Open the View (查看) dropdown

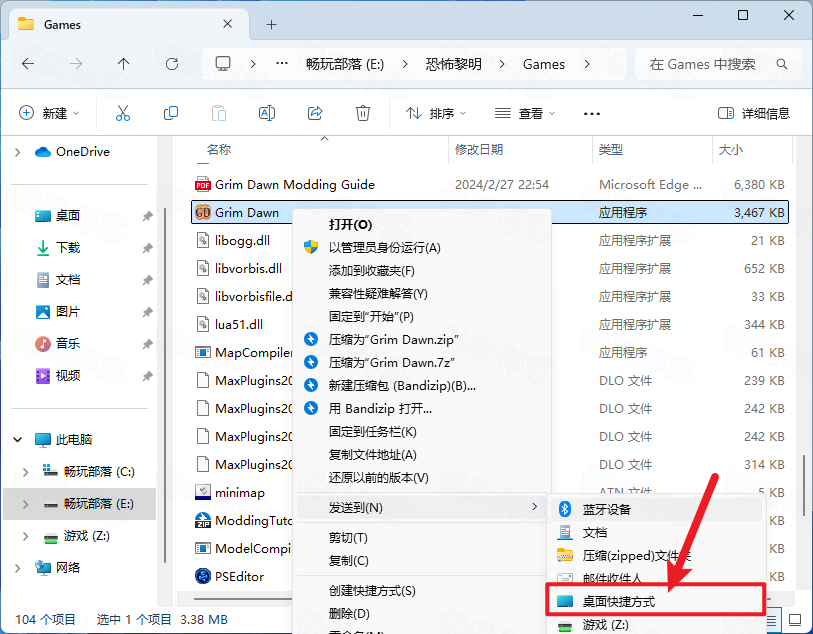tap(525, 112)
